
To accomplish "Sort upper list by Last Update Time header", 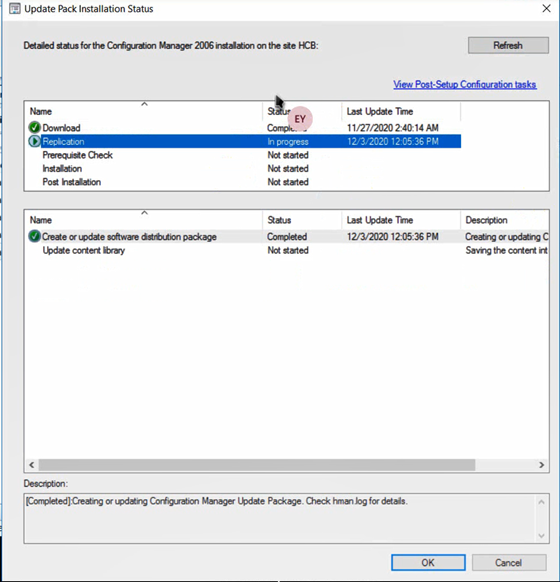I will (401, 111).
